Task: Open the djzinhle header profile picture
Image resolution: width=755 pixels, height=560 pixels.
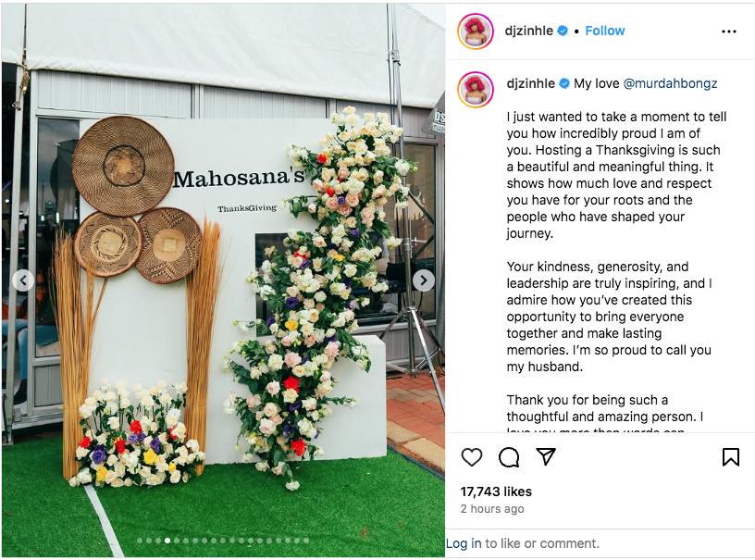Action: point(476,31)
